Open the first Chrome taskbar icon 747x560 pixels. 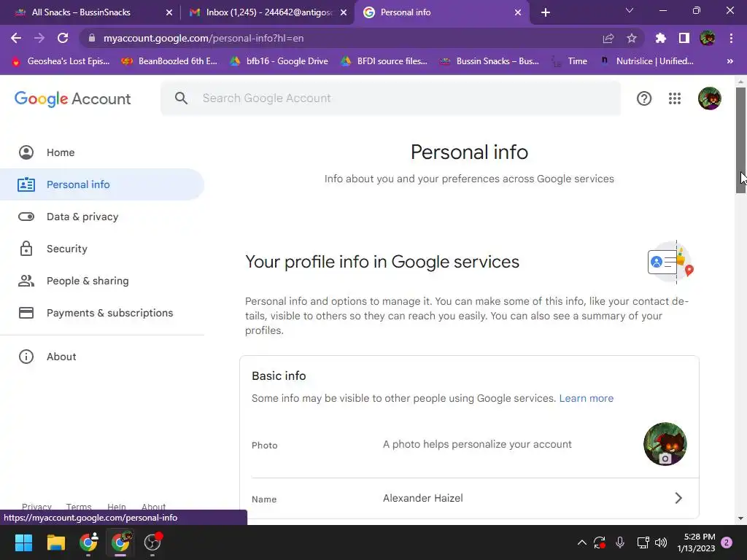88,542
